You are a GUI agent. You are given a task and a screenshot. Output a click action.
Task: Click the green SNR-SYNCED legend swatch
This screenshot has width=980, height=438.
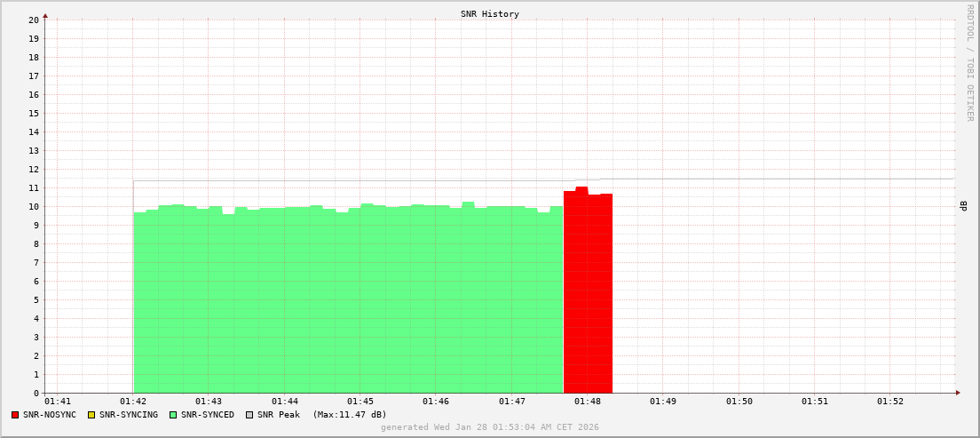173,415
